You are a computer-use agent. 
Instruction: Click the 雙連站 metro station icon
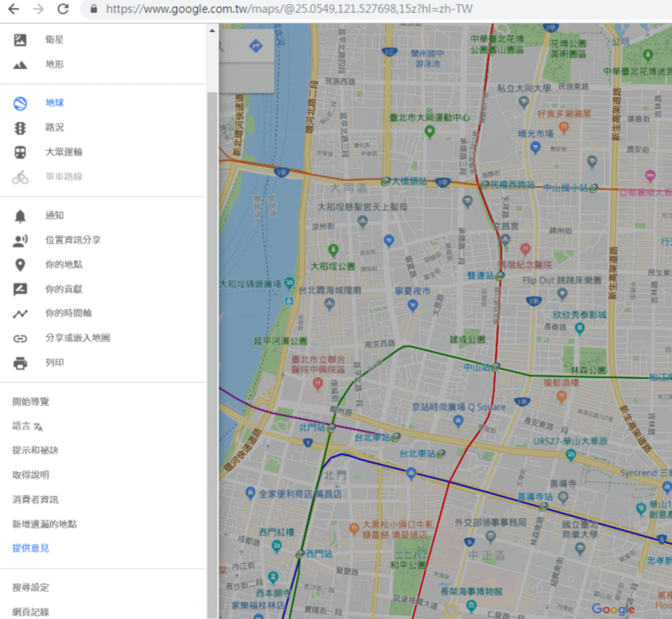tap(500, 276)
